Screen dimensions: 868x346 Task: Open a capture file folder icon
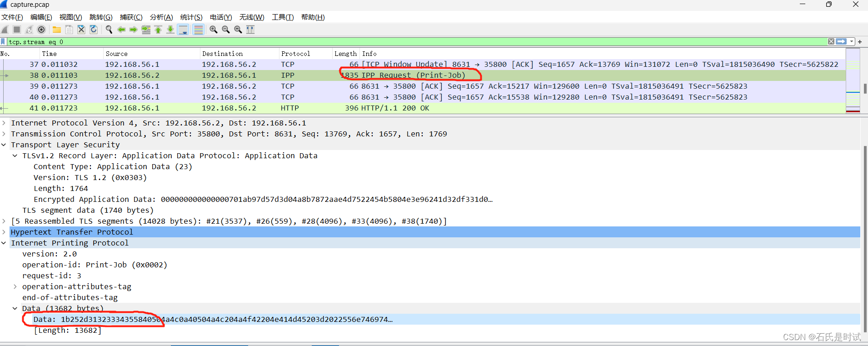coord(57,30)
